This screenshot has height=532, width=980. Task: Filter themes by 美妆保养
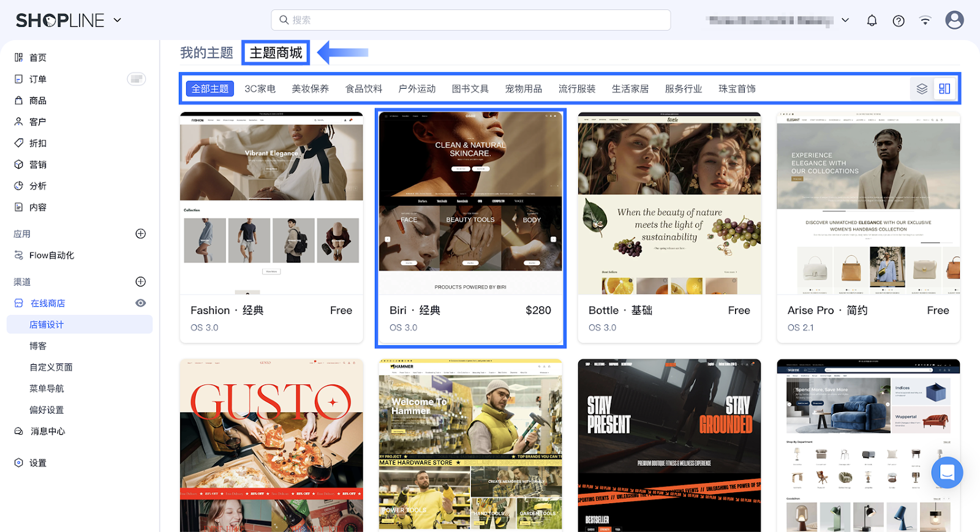[x=311, y=89]
